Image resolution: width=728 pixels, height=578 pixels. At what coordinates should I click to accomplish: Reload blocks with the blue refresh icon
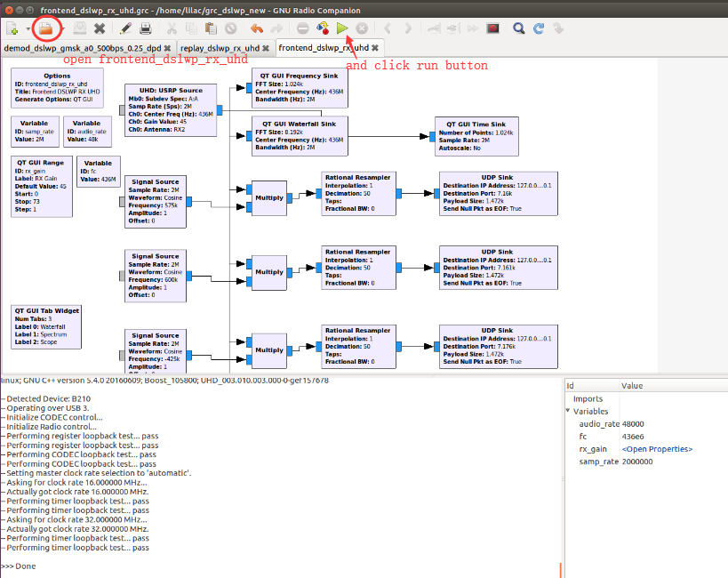pos(539,28)
